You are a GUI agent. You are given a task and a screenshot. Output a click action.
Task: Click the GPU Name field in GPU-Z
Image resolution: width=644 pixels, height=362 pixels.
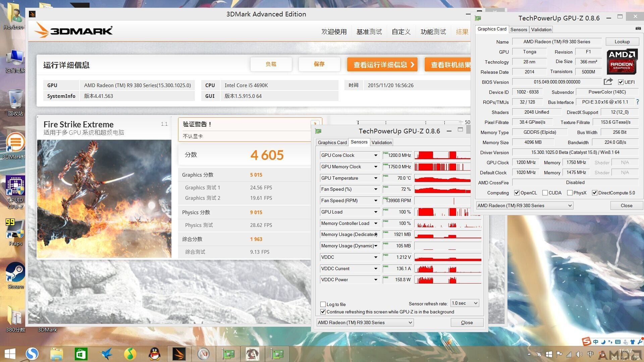click(557, 42)
